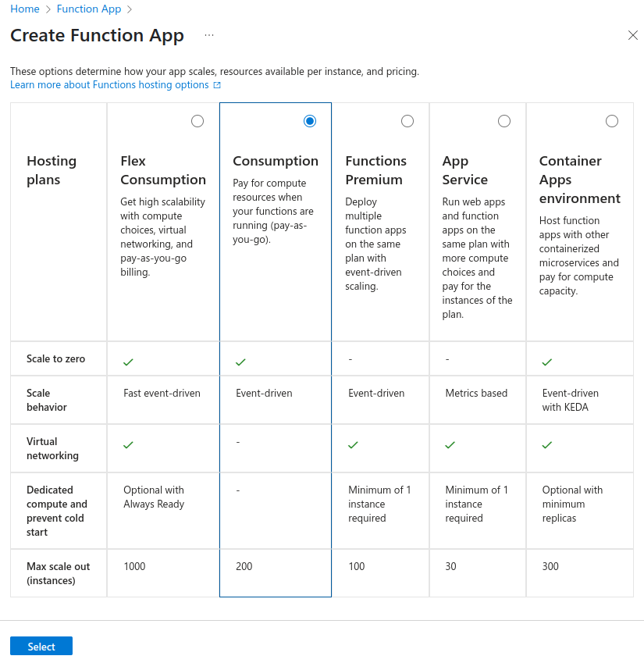Go back to Function App breadcrumb
The width and height of the screenshot is (644, 663).
click(88, 9)
